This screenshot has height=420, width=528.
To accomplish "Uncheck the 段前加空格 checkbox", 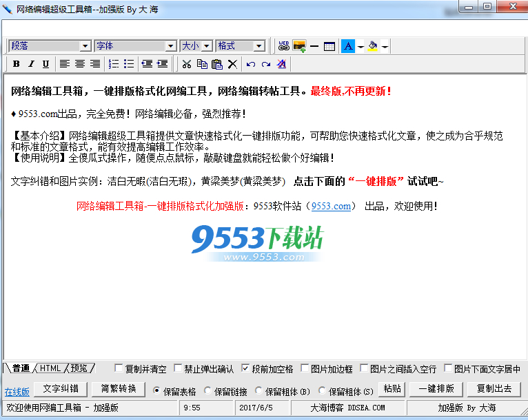I will point(245,368).
